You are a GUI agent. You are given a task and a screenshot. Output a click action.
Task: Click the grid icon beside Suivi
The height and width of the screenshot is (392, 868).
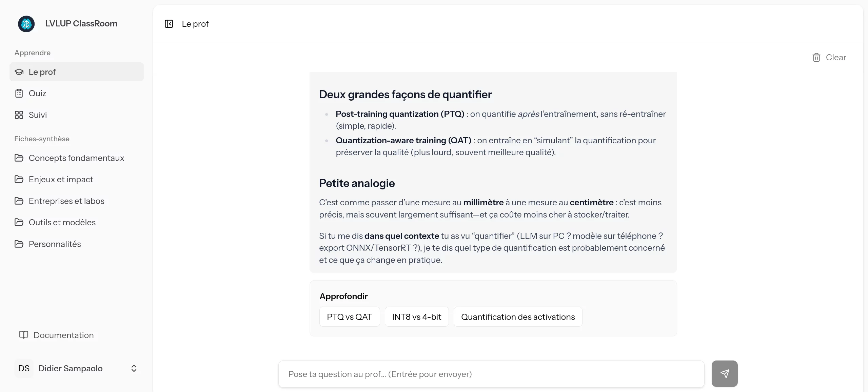click(19, 115)
